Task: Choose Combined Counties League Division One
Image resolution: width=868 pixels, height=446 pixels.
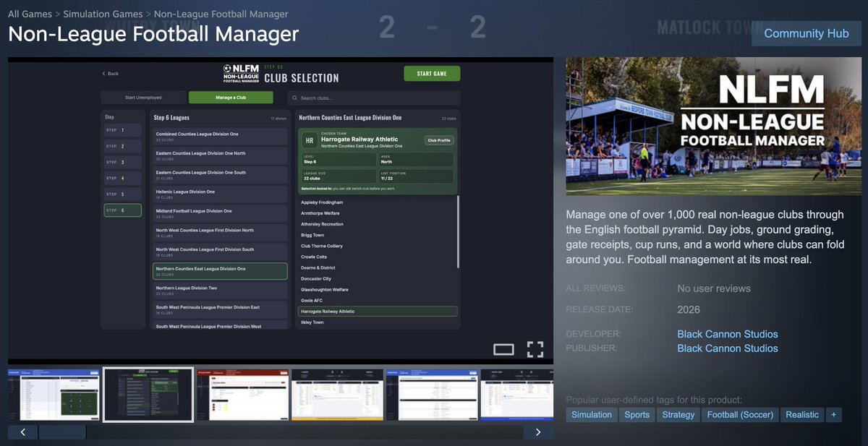Action: (x=220, y=136)
